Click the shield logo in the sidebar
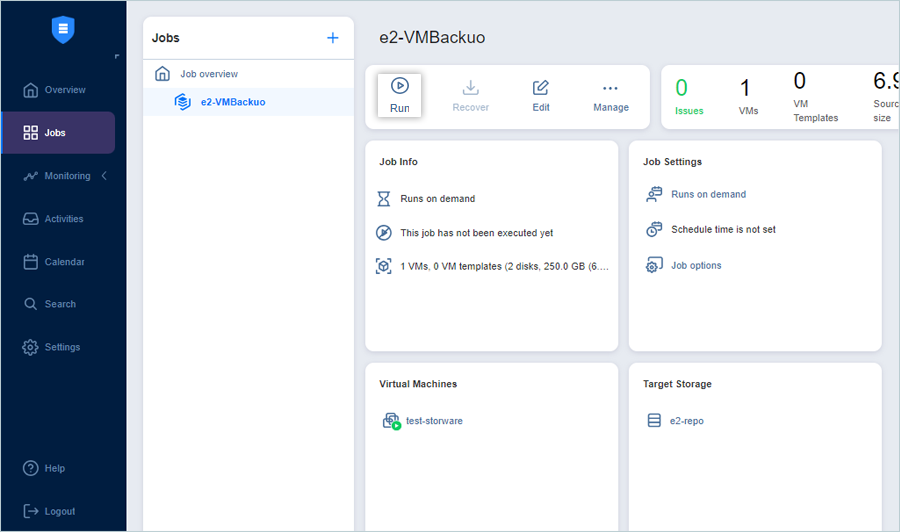 [63, 29]
